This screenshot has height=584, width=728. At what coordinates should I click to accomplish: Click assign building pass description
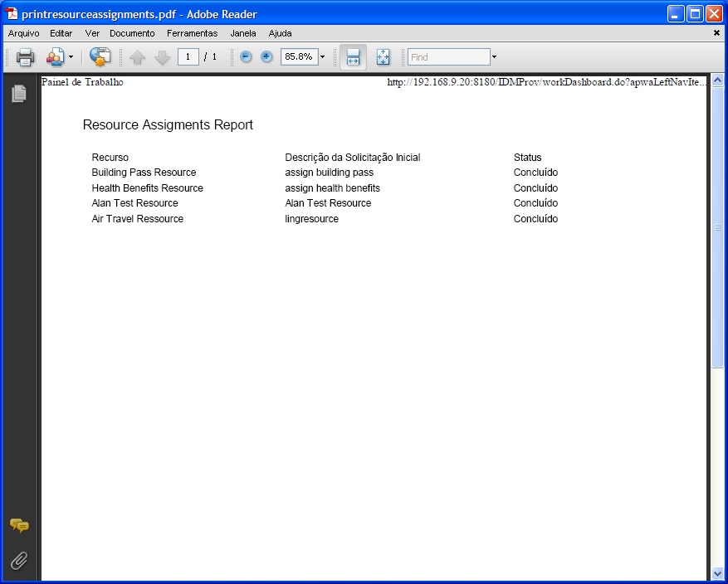(330, 173)
